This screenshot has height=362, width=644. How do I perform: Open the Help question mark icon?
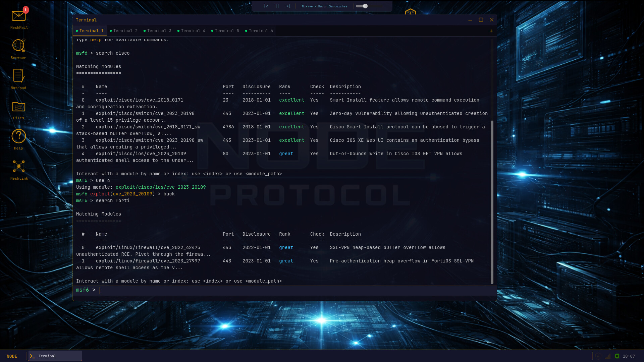tap(19, 136)
